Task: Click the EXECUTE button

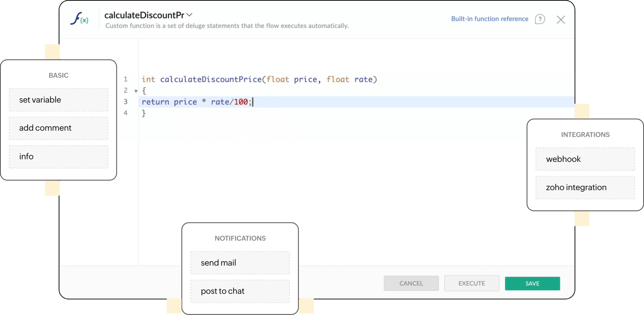Action: click(x=471, y=283)
